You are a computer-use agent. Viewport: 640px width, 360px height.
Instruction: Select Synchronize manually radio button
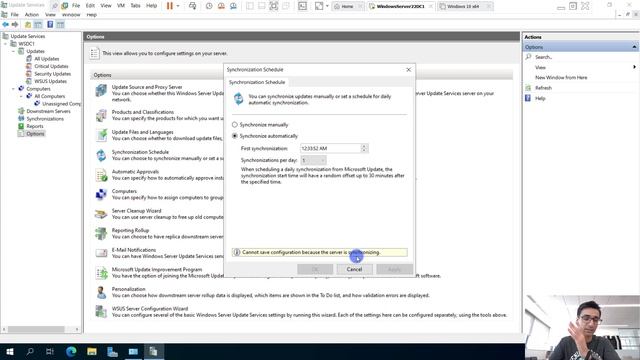point(235,124)
